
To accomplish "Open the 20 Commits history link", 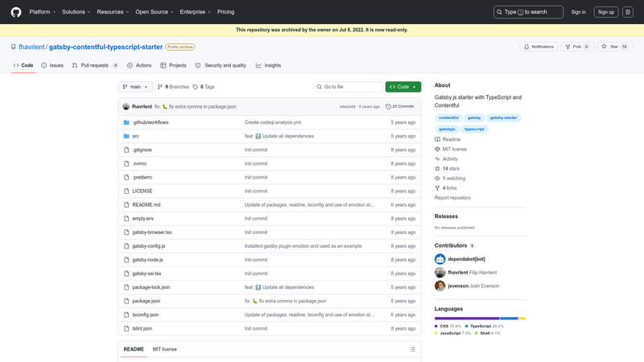I will [x=399, y=106].
